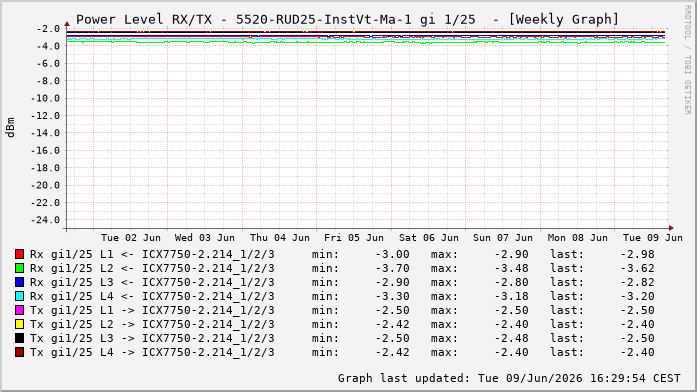
Task: Select the Rx gi1/25 L1 legend label
Action: (152, 255)
